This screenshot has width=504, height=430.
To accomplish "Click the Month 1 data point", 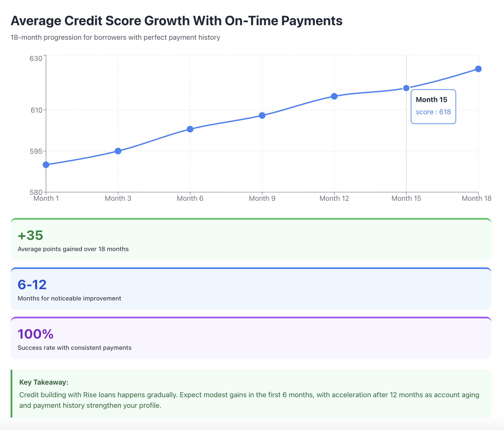I will point(46,165).
